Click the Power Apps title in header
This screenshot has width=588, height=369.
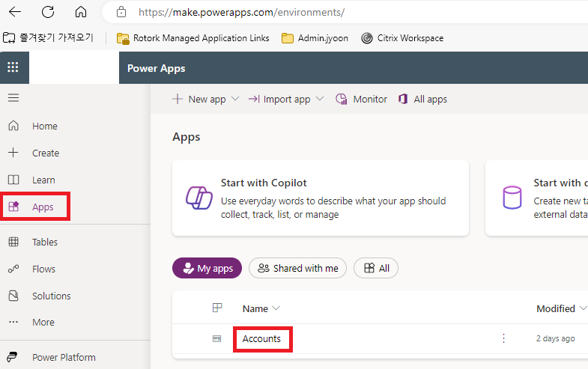(157, 68)
